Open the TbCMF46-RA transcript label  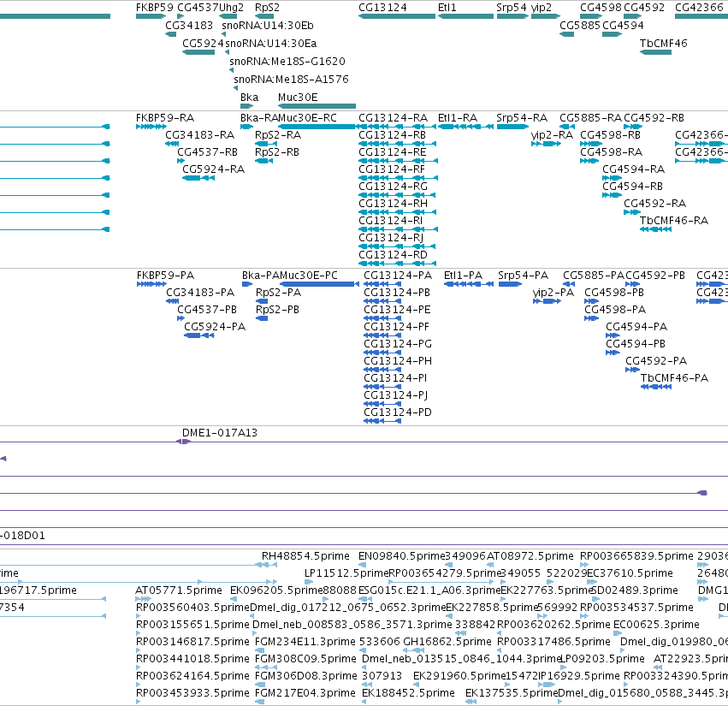[674, 221]
